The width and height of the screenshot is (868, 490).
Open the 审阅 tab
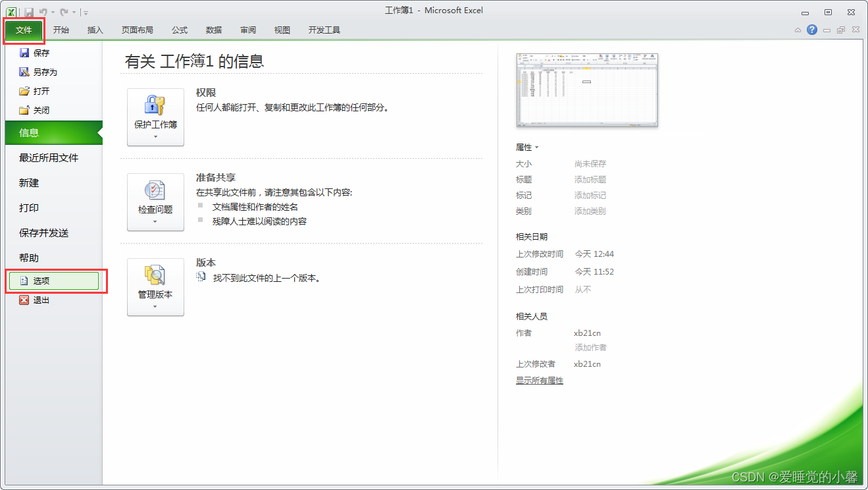[x=248, y=30]
